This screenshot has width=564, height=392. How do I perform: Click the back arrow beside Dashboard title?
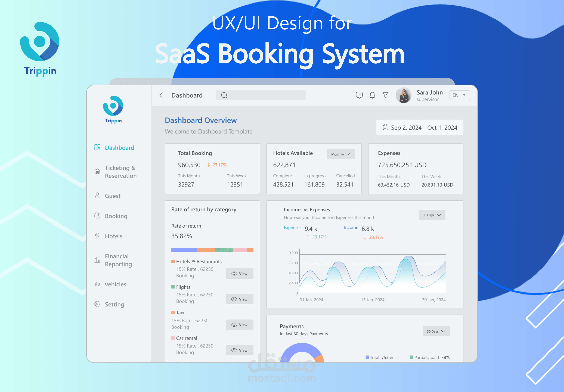(x=161, y=95)
